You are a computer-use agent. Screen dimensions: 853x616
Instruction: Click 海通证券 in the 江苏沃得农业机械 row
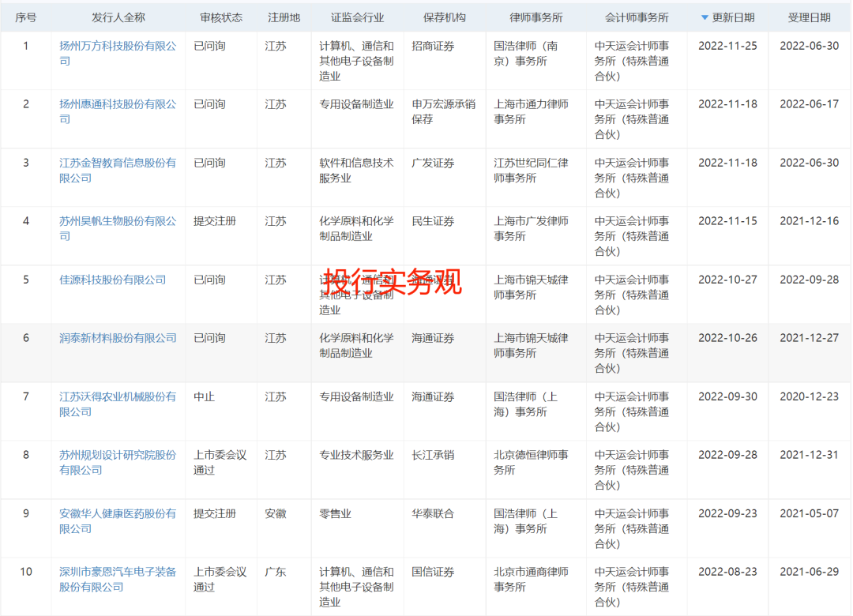point(433,396)
